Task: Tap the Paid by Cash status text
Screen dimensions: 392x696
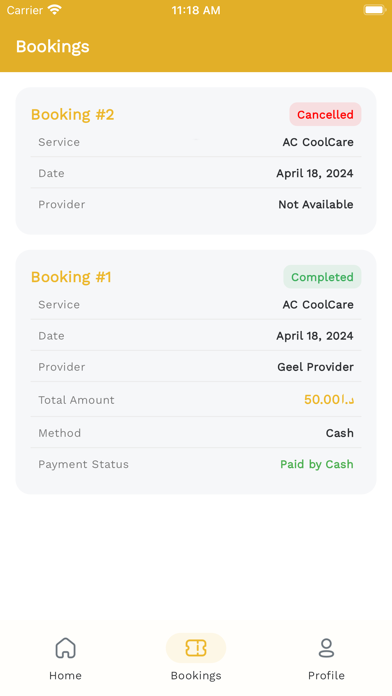Action: point(317,464)
